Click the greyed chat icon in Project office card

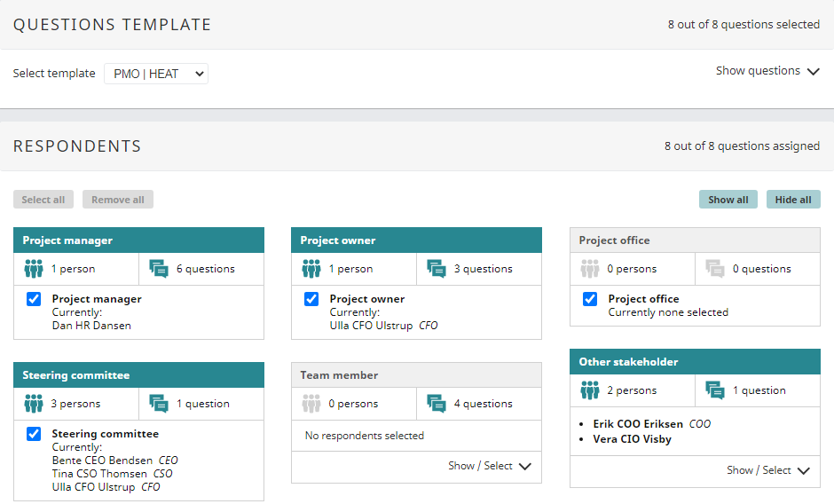point(715,269)
